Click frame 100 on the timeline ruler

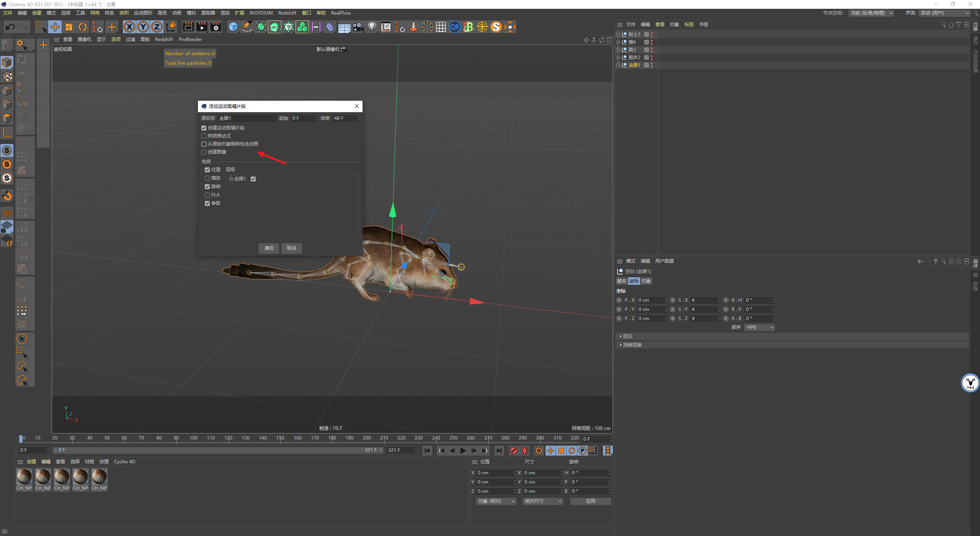pos(193,438)
